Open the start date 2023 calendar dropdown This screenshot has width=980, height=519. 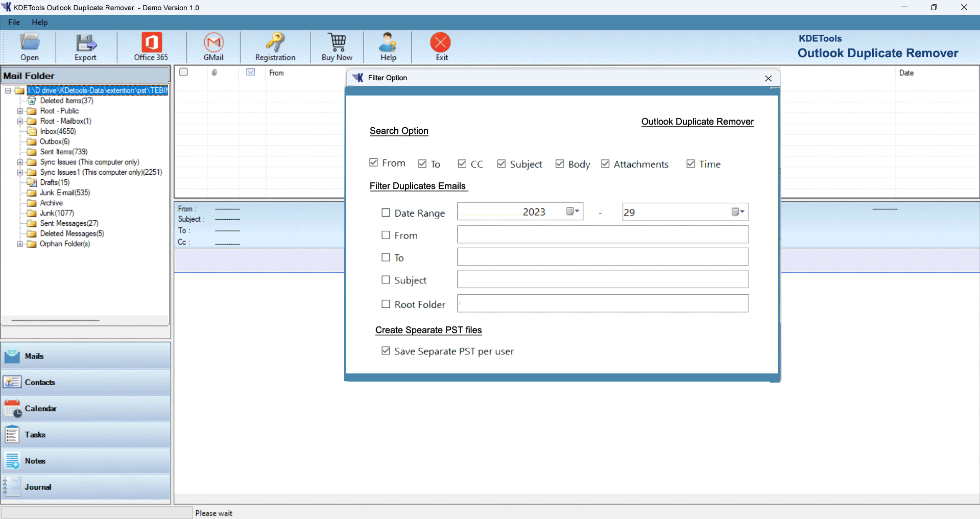tap(572, 211)
